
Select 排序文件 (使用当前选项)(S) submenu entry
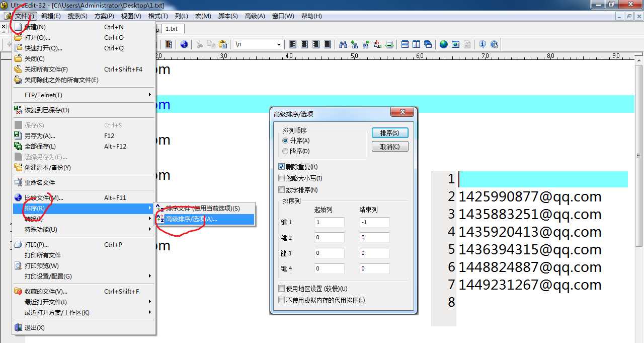click(205, 209)
